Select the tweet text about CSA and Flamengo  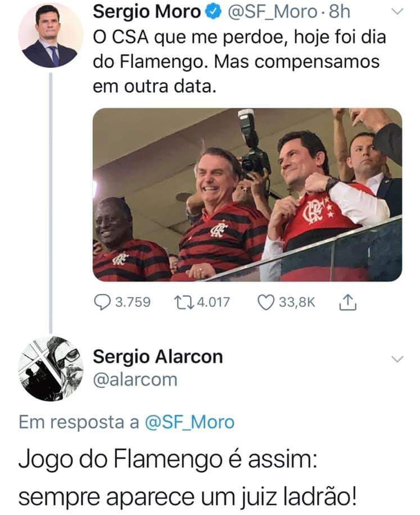[x=240, y=61]
